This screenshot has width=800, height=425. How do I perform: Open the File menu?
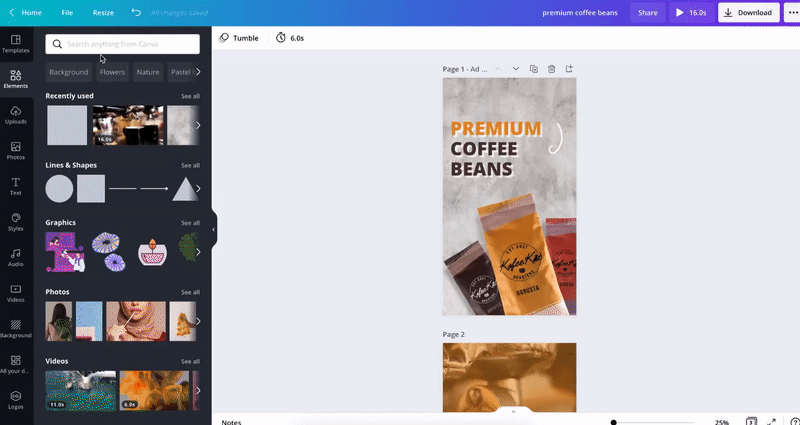tap(67, 13)
